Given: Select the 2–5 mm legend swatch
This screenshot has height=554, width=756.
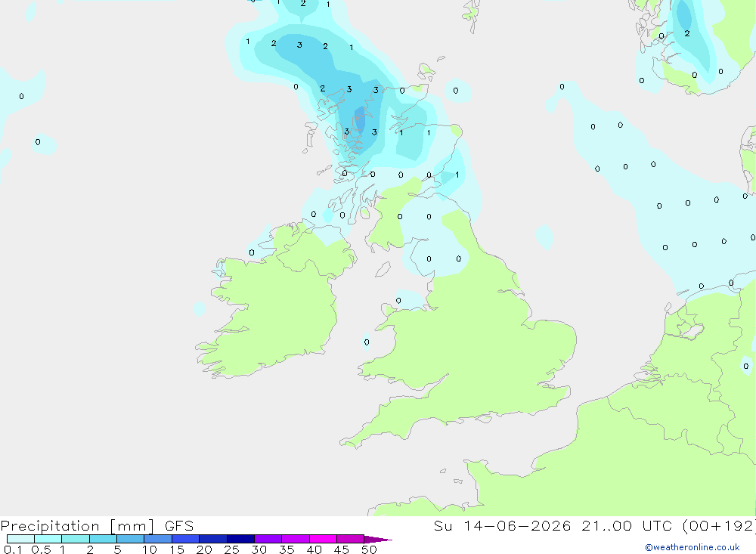Looking at the screenshot, I should point(103,539).
